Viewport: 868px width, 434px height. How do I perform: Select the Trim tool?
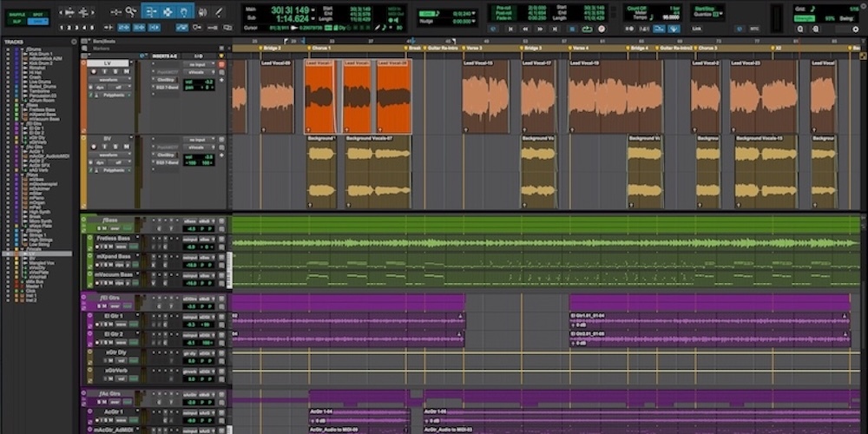click(x=150, y=11)
